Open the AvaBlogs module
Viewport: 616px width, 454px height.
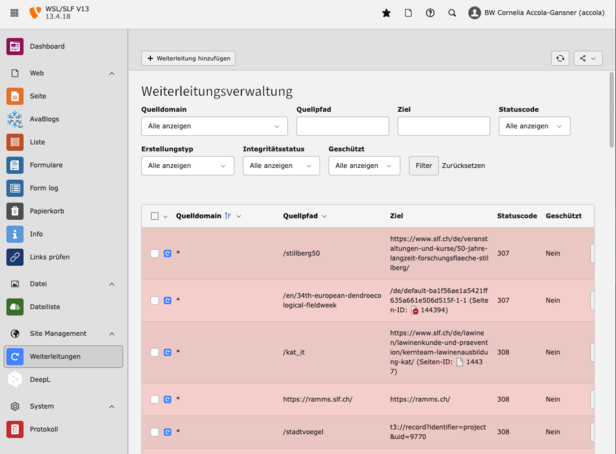(x=44, y=119)
